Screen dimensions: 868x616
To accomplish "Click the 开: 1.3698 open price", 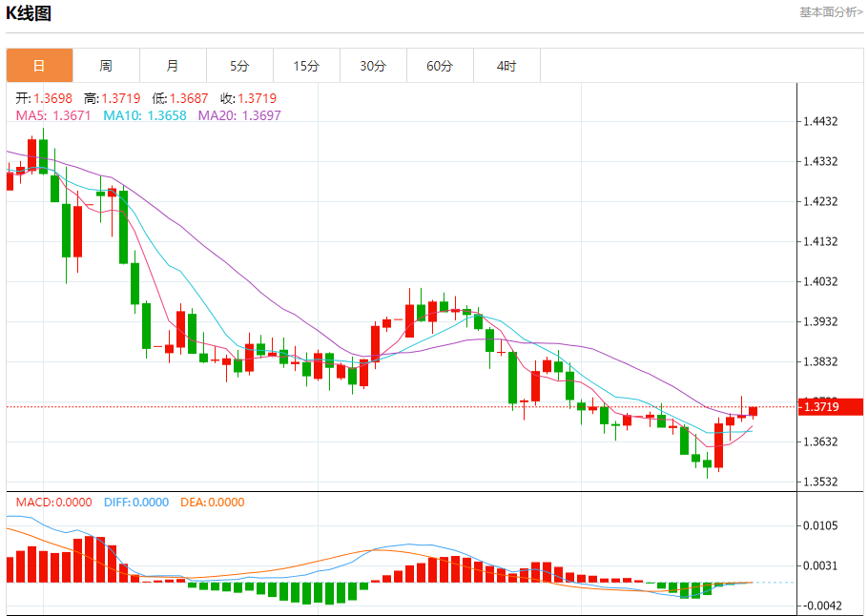I will click(44, 98).
